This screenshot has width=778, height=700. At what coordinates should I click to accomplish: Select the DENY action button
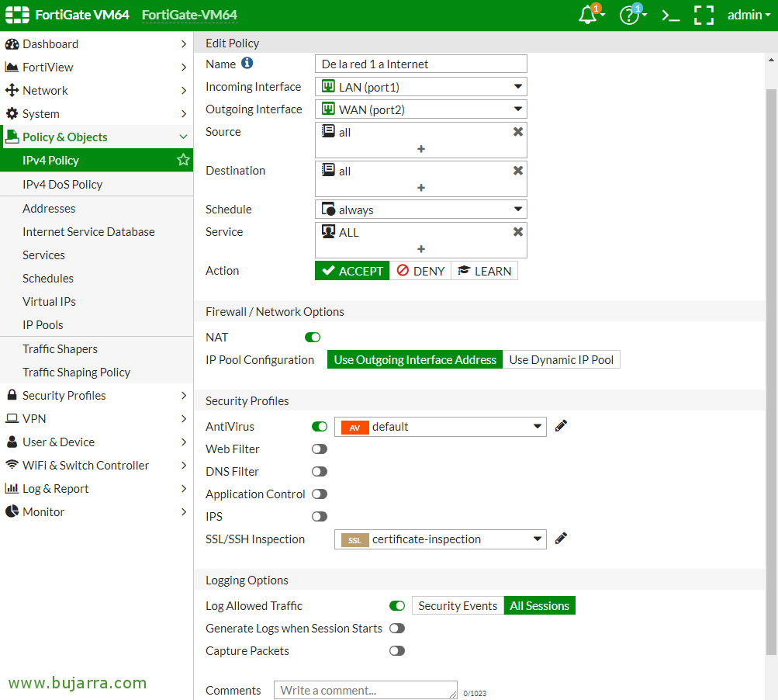coord(420,271)
